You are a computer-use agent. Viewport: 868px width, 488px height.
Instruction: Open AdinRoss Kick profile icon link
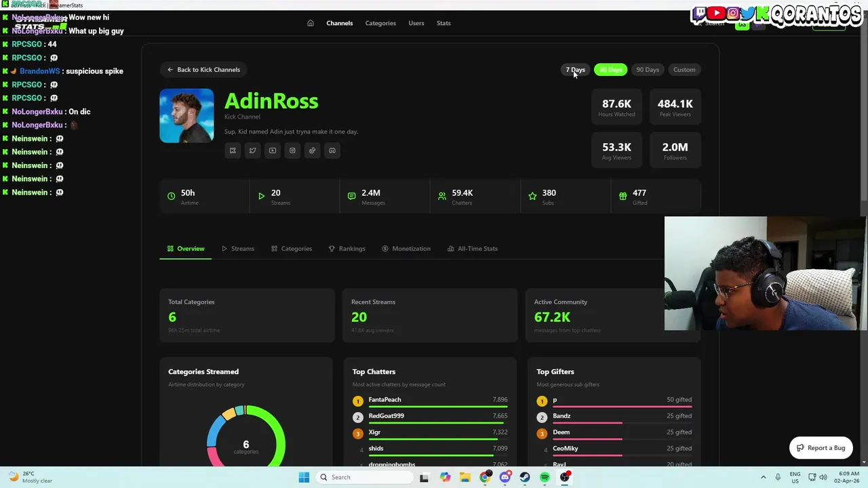[233, 150]
